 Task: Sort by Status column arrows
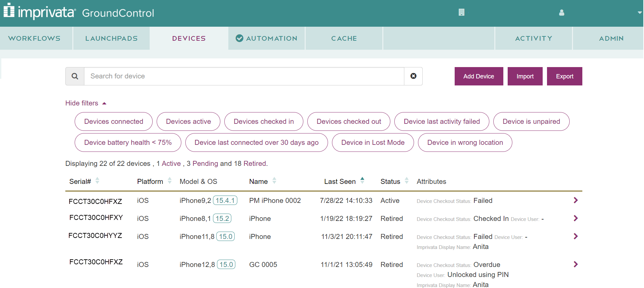click(x=407, y=181)
